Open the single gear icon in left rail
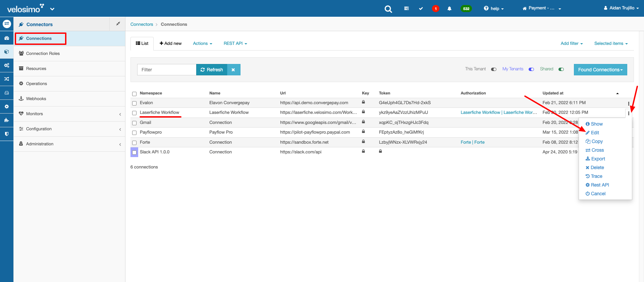The height and width of the screenshot is (282, 644). pos(7,107)
